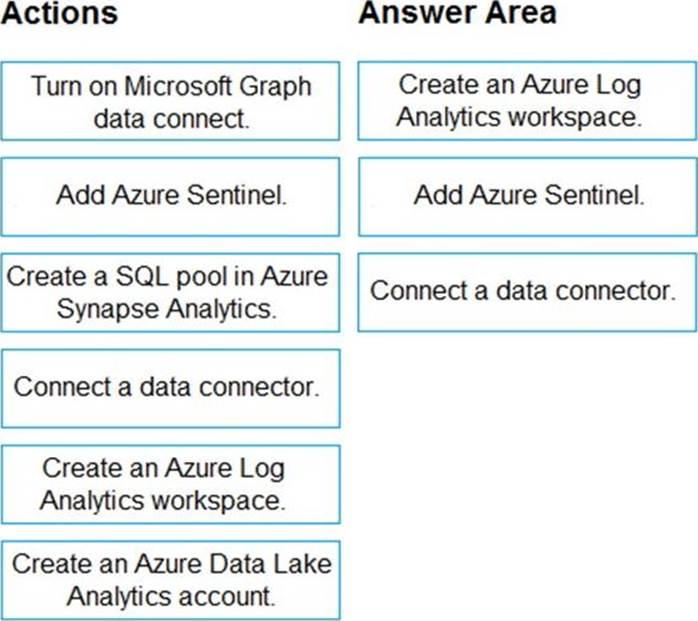
Task: Click Create a SQL pool in Azure Synapse Analytics
Action: (x=170, y=292)
